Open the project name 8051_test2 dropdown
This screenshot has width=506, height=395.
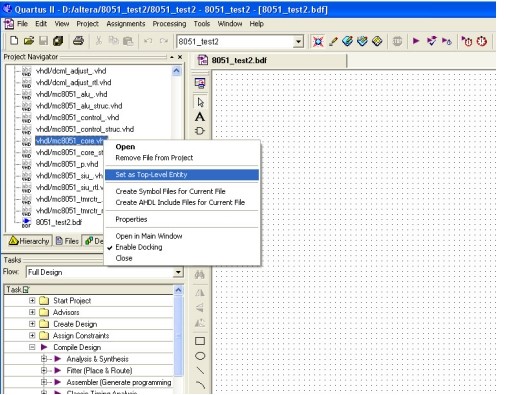pyautogui.click(x=298, y=42)
